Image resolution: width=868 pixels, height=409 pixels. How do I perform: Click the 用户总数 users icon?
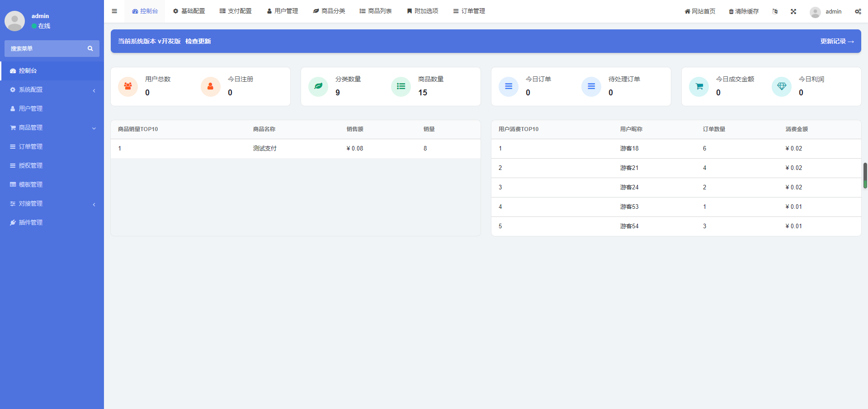point(128,86)
